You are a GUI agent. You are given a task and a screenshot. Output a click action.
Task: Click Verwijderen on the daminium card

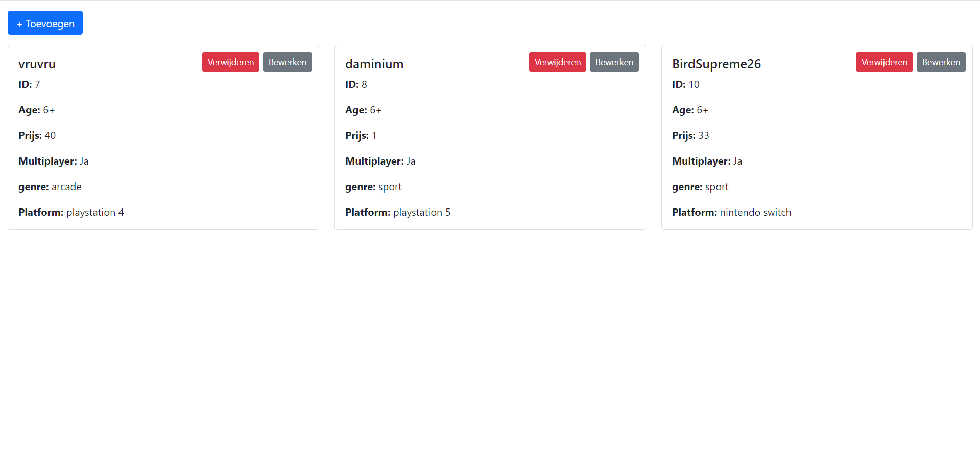[557, 61]
